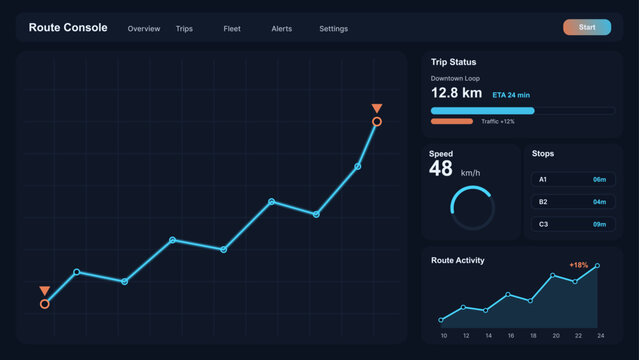Switch to the Trips tab
This screenshot has height=360, width=639.
click(184, 29)
